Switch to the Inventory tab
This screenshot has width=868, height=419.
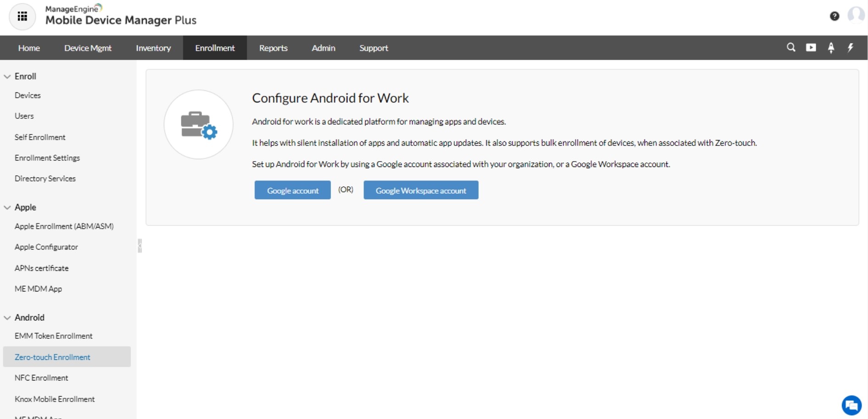click(x=153, y=48)
